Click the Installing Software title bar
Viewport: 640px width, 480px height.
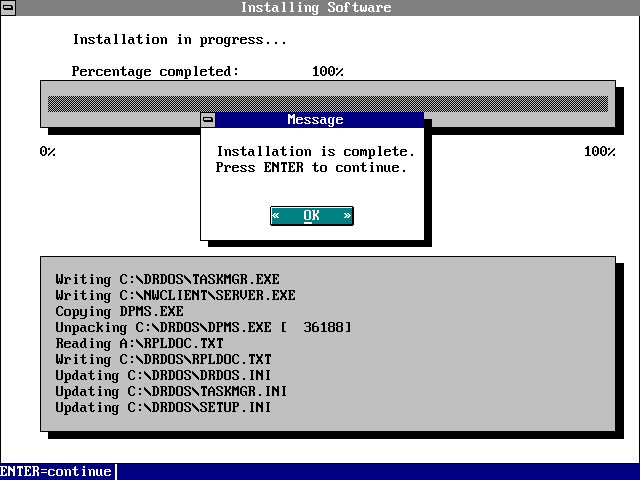[316, 8]
